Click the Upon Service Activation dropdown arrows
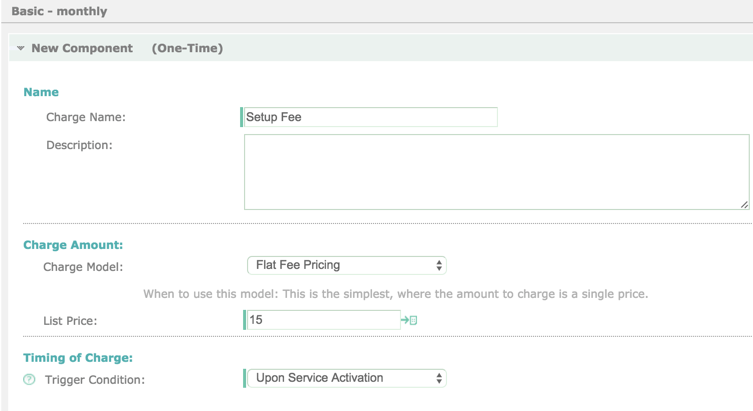This screenshot has height=411, width=753. 439,378
